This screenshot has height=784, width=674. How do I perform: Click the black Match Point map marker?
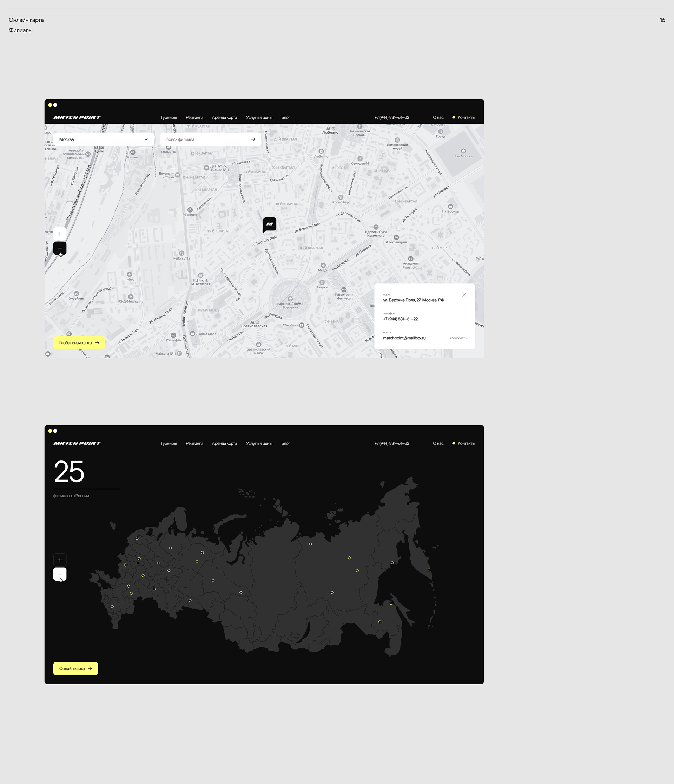269,224
